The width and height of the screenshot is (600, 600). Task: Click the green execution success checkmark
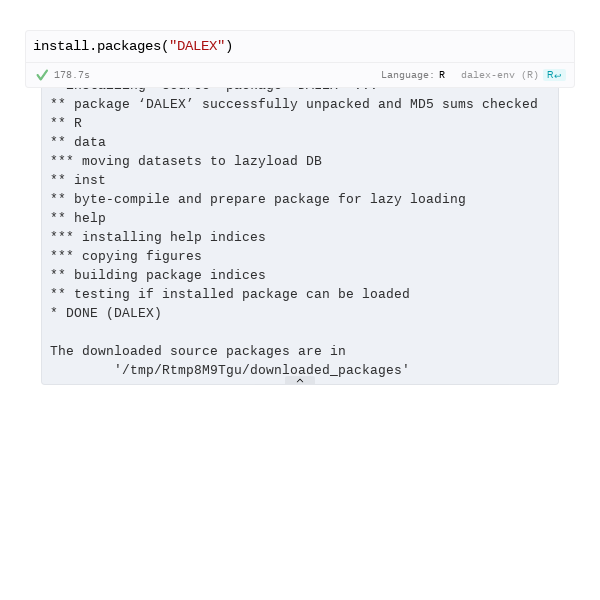click(x=42, y=75)
